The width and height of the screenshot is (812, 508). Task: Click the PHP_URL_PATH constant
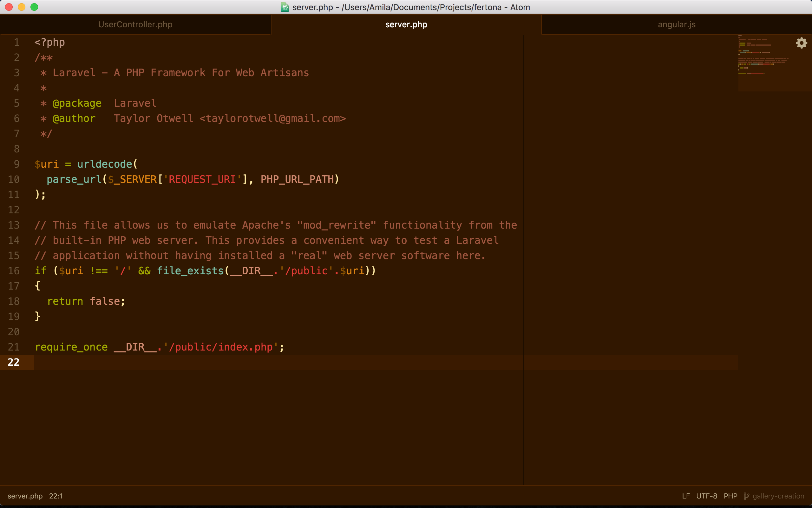point(297,179)
